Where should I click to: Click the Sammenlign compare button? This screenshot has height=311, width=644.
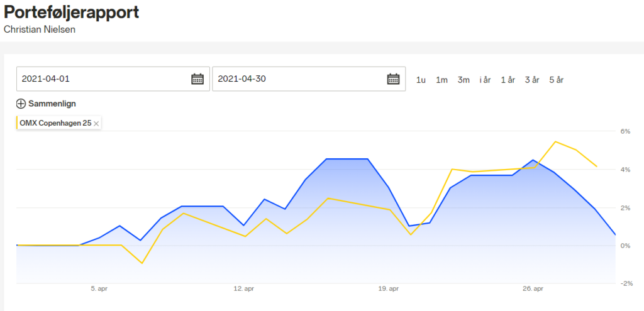pyautogui.click(x=47, y=104)
